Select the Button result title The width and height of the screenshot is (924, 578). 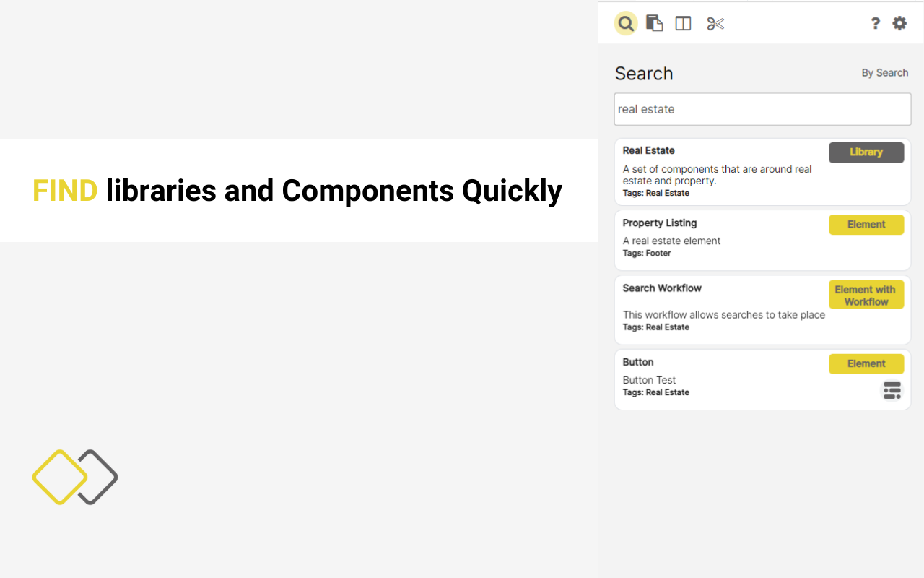tap(638, 362)
